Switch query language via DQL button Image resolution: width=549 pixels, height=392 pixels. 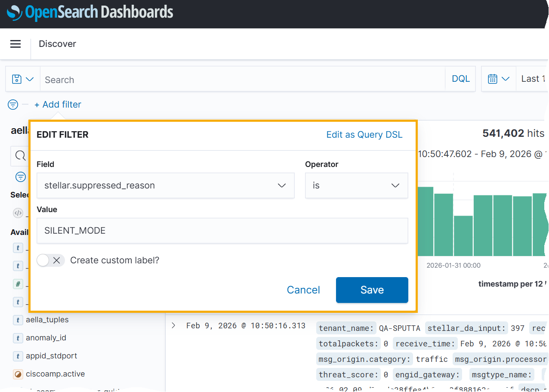460,79
